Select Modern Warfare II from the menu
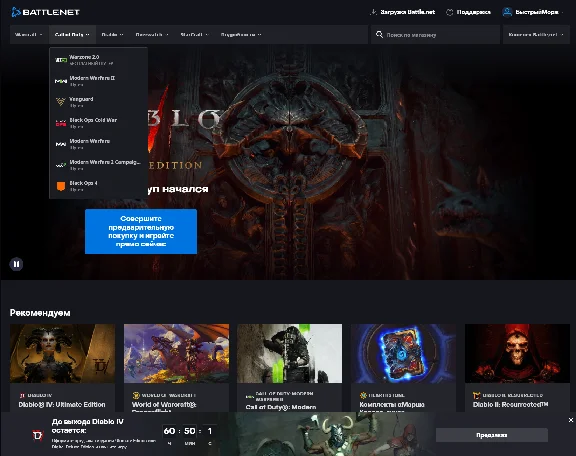Image resolution: width=576 pixels, height=456 pixels. (98, 81)
